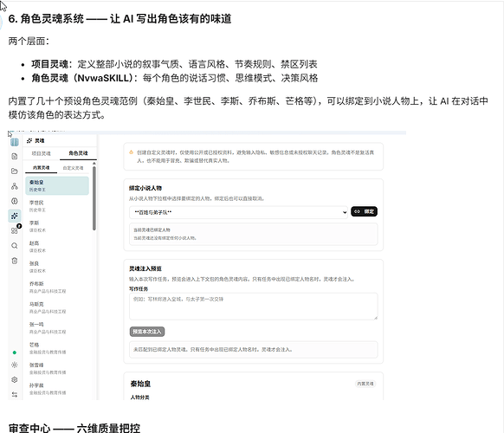This screenshot has width=504, height=433.
Task: Select 乔布斯 in the soul list
Action: pyautogui.click(x=57, y=287)
